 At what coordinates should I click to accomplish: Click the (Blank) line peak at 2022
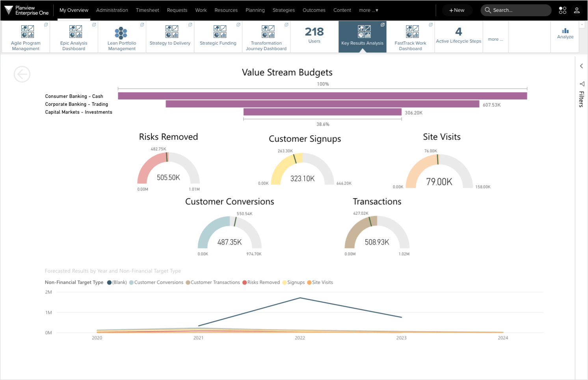300,298
